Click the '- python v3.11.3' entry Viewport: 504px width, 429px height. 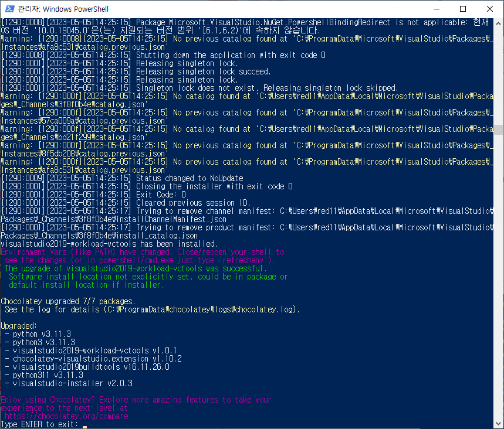pyautogui.click(x=38, y=334)
